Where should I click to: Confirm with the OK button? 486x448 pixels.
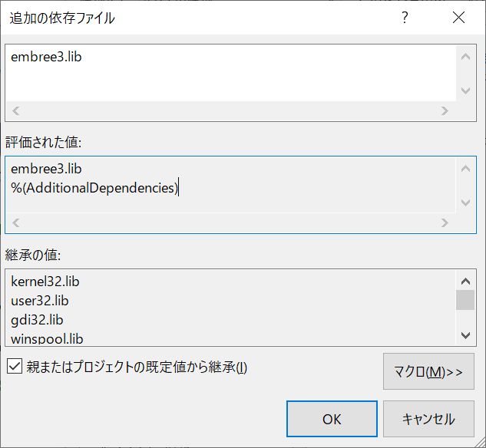coord(332,419)
